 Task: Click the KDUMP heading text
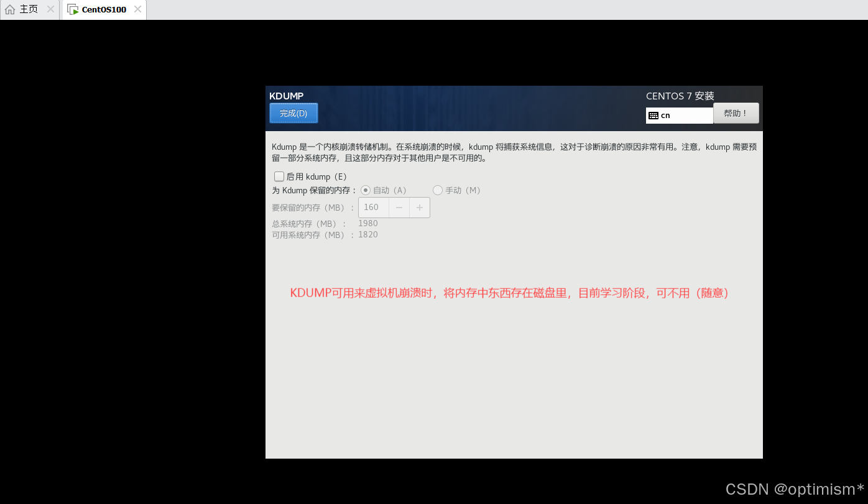[x=287, y=96]
